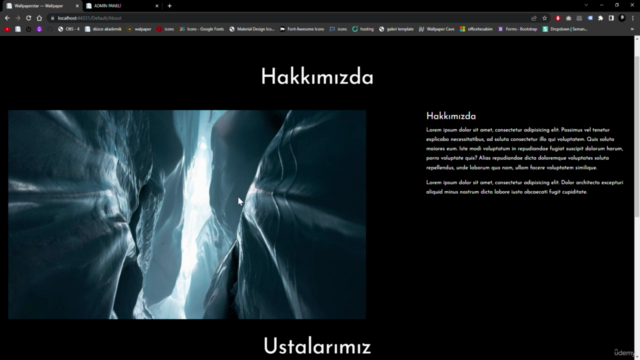Screen dimensions: 640x360
Task: Show the hidden bookmarks overflow arrow
Action: pos(632,29)
